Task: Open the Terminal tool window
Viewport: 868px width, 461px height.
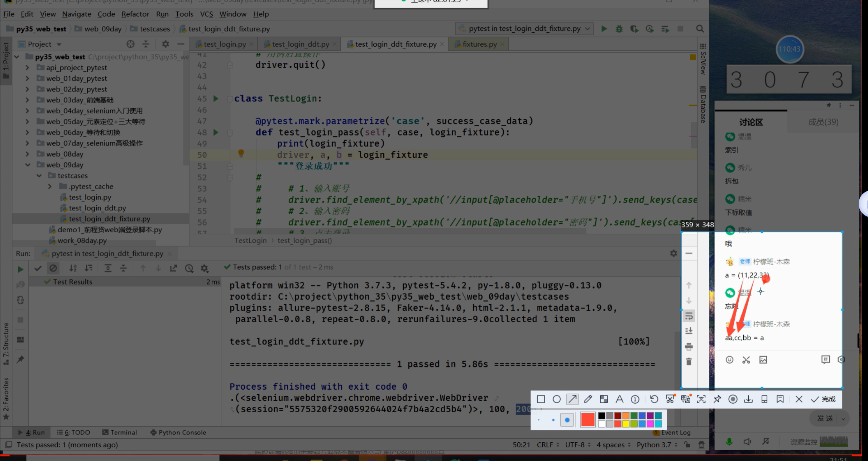Action: coord(120,432)
